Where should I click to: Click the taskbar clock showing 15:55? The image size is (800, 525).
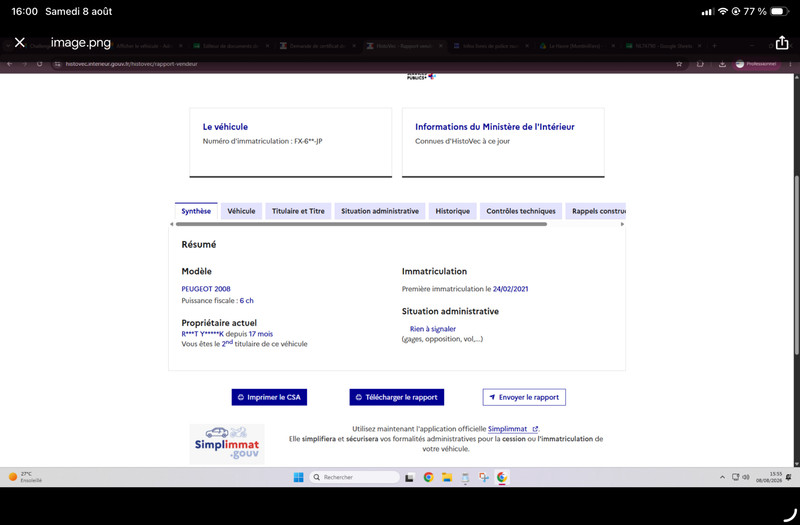[x=768, y=477]
